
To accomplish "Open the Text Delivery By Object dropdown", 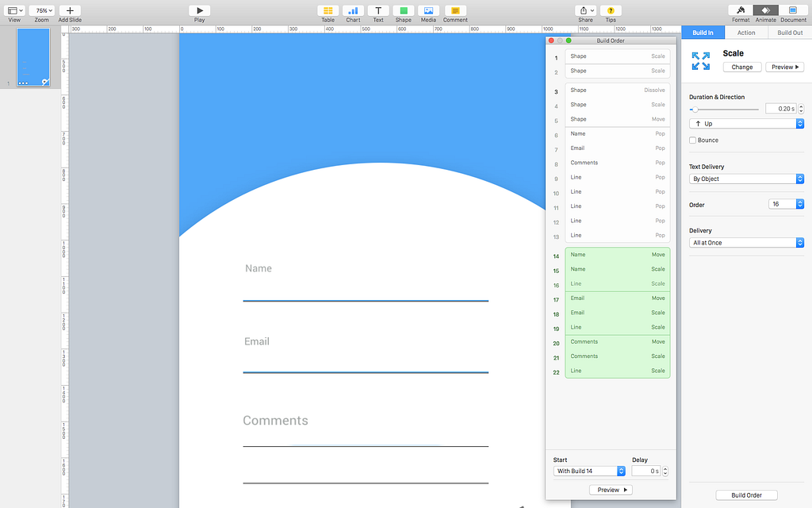I will [746, 179].
